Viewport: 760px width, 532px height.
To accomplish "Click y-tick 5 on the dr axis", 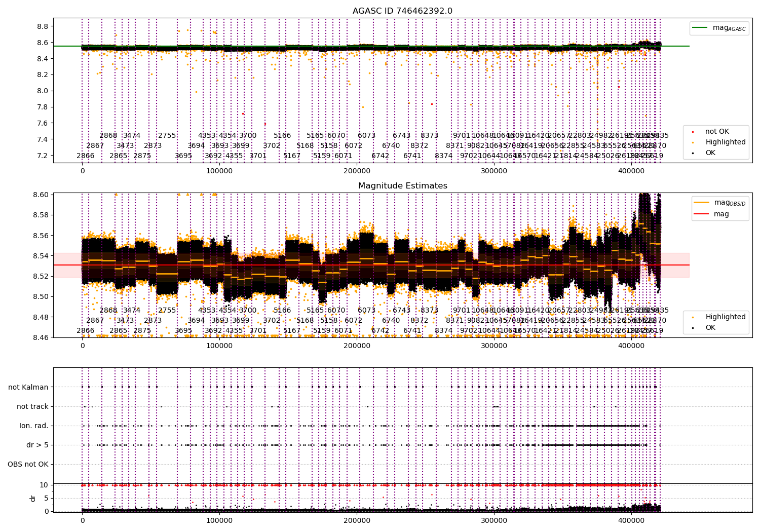I will click(x=47, y=498).
